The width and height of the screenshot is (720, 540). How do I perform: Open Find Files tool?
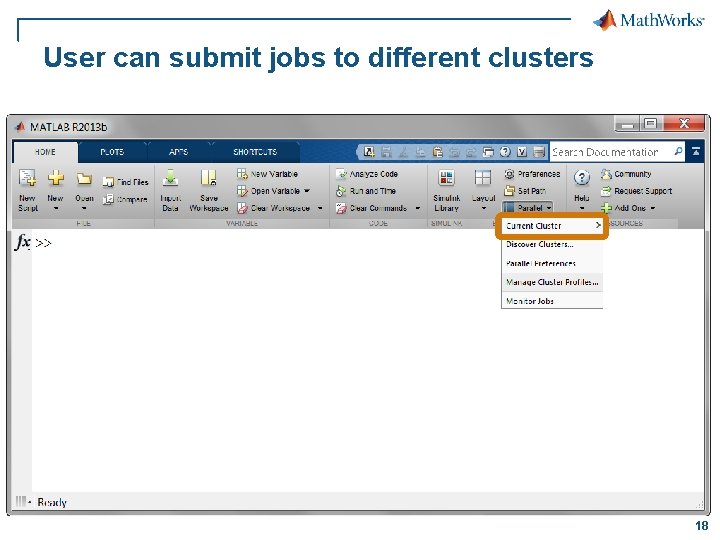click(x=126, y=182)
